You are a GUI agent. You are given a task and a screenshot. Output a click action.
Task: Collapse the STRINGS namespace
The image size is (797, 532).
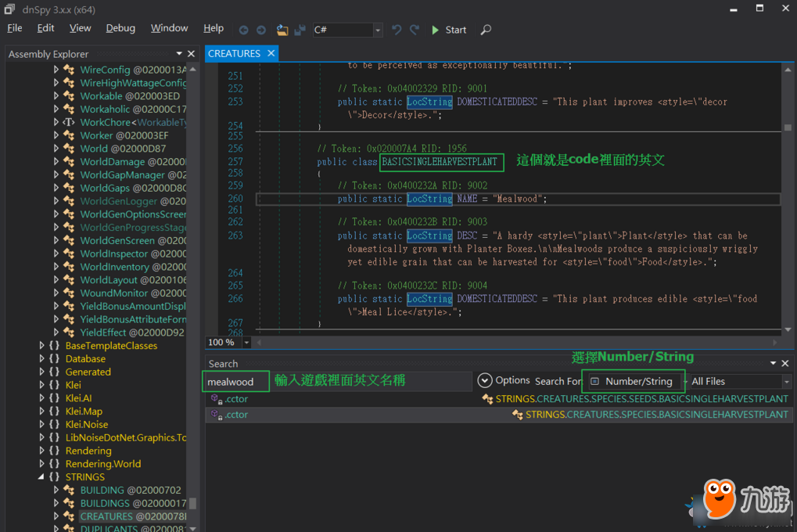point(41,477)
